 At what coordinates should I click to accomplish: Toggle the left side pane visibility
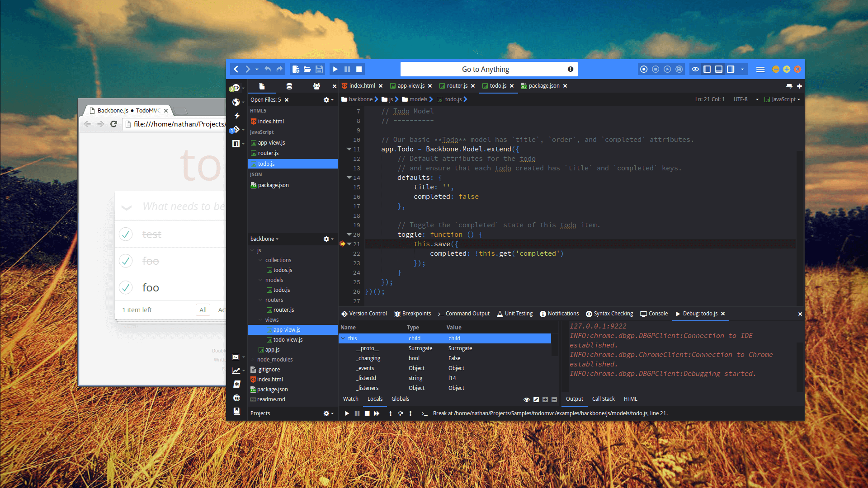(707, 69)
